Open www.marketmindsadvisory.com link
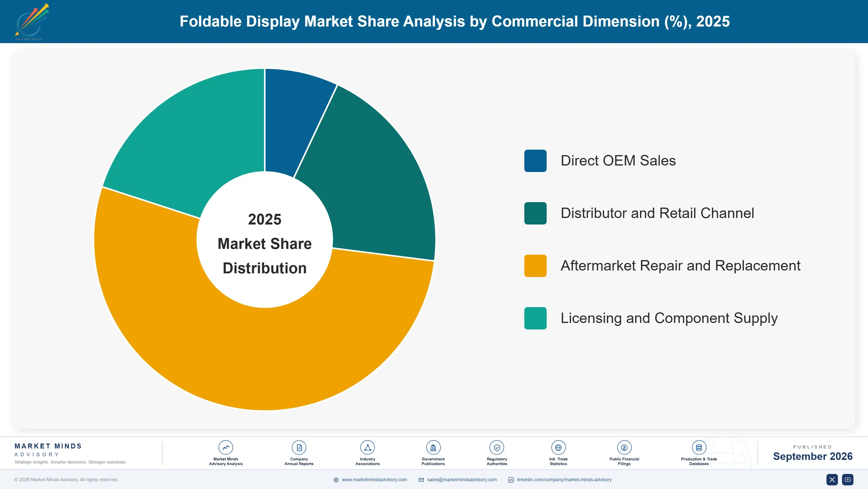The width and height of the screenshot is (868, 489). click(374, 480)
